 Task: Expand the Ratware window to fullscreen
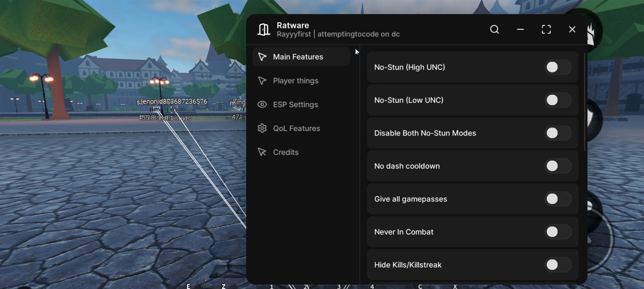tap(546, 30)
